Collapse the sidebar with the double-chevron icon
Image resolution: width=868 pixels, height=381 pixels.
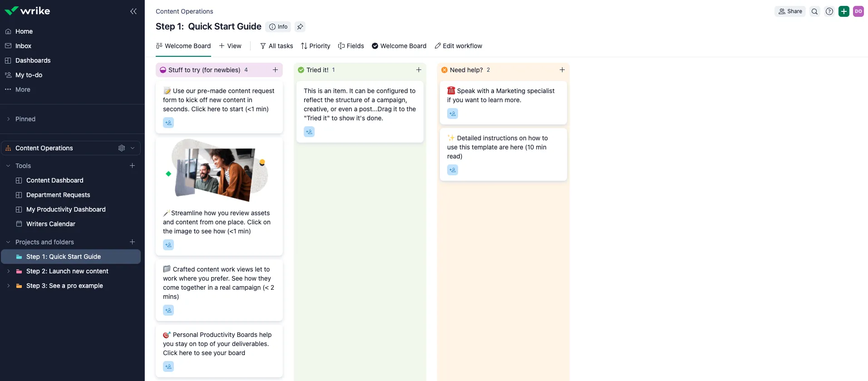pyautogui.click(x=133, y=11)
